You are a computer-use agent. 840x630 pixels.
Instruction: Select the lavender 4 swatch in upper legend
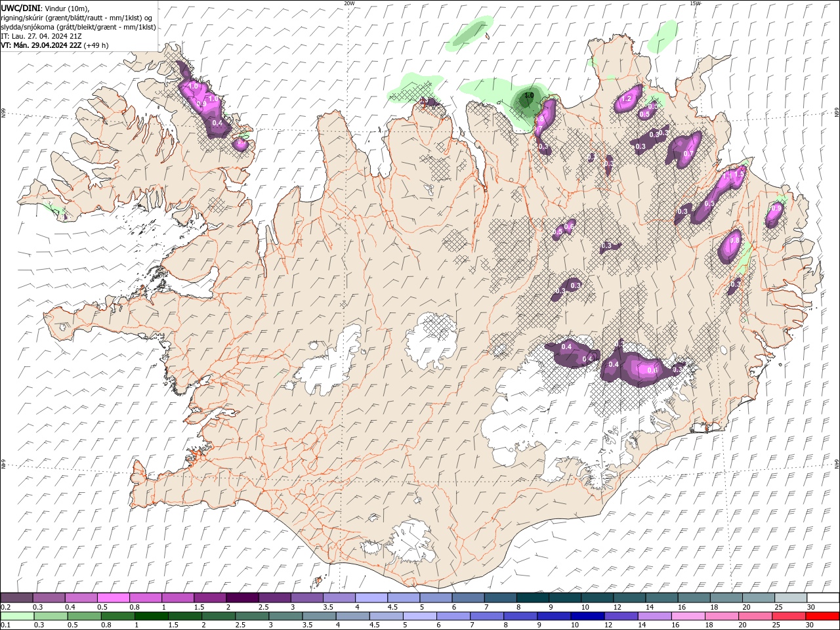[x=371, y=597]
